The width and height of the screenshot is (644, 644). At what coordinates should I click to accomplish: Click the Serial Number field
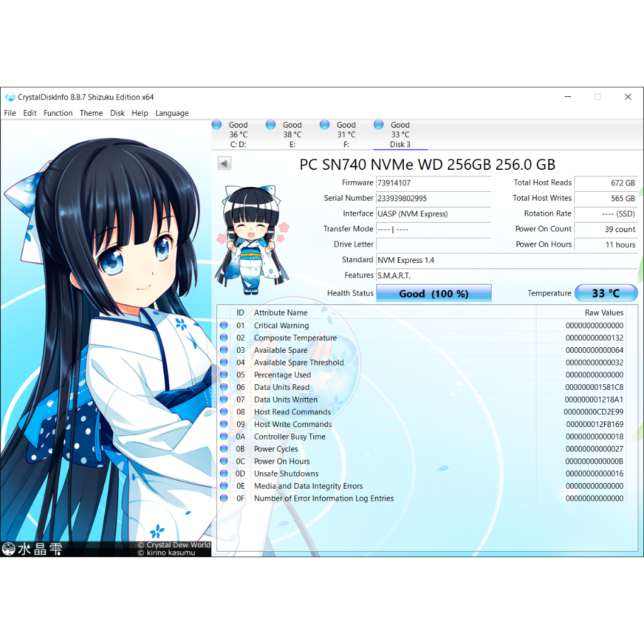[433, 199]
